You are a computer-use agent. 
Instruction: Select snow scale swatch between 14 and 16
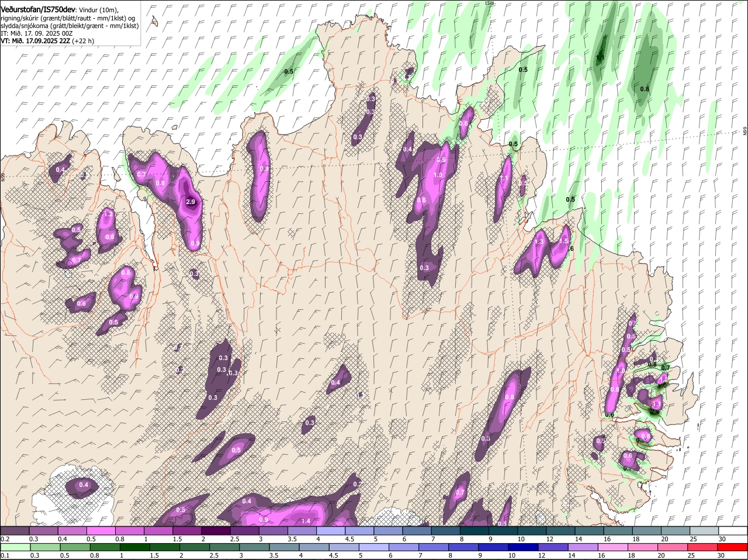click(x=589, y=531)
